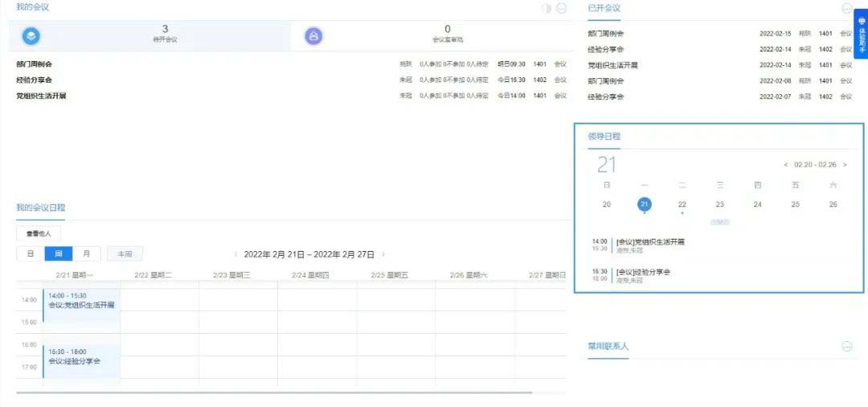Screen dimensions: 868x407
Task: Open the more-options icon in 常用联系人 panel
Action: [x=846, y=346]
